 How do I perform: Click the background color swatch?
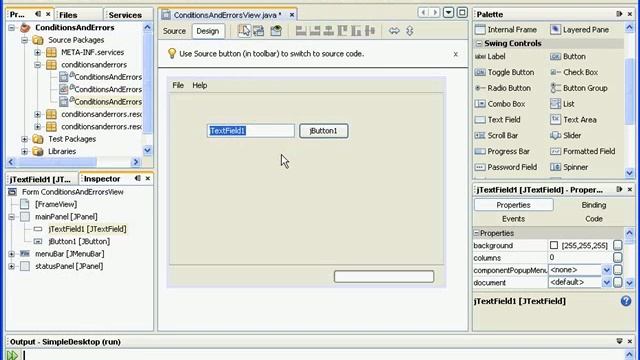[x=554, y=245]
